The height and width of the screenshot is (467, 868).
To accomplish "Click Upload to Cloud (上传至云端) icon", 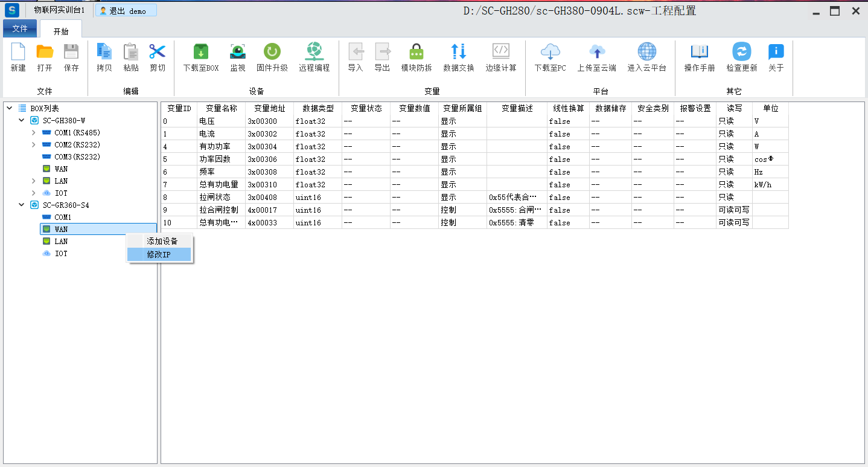I will click(x=596, y=53).
